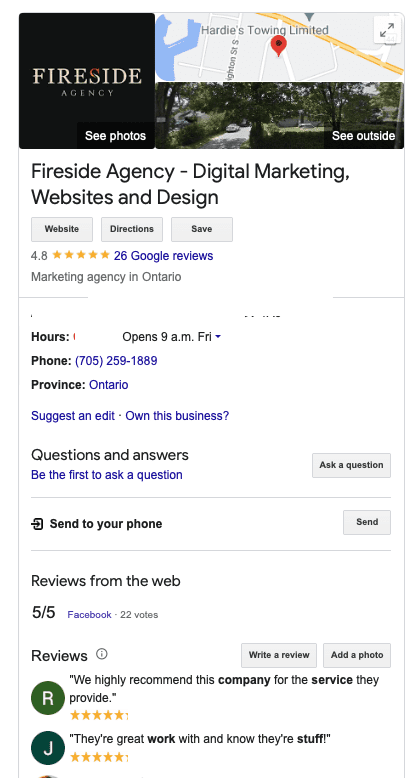The image size is (419, 778).
Task: Open the 26 Google reviews link
Action: 163,256
